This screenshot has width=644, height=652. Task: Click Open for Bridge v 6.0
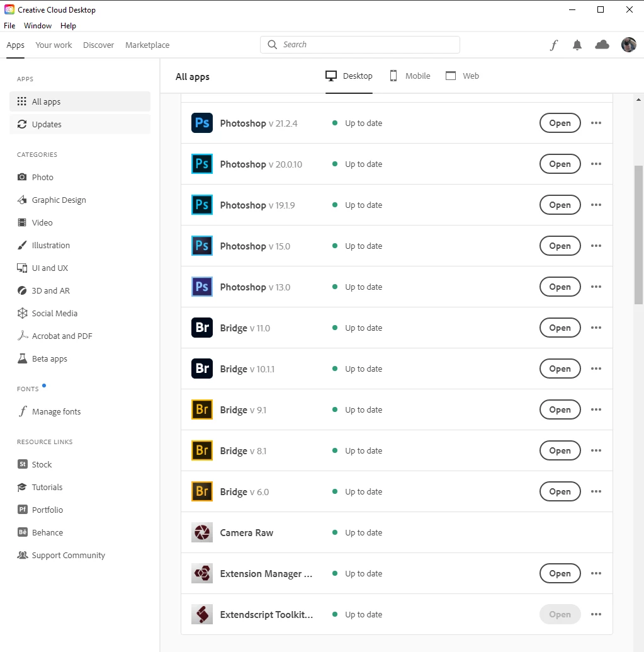(x=560, y=491)
